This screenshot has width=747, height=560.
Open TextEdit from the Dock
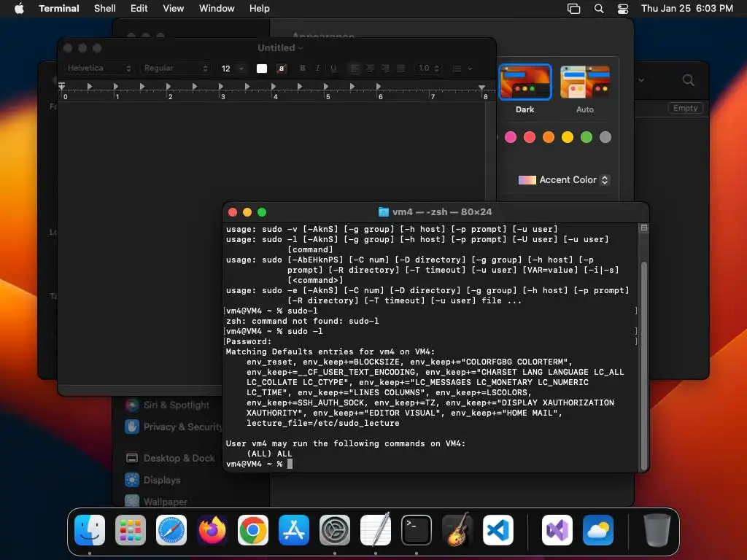tap(376, 530)
